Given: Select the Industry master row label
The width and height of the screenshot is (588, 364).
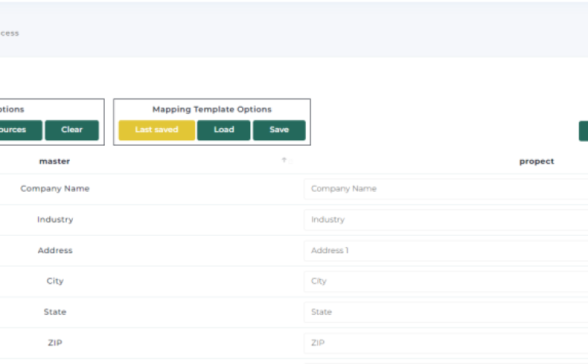Looking at the screenshot, I should [55, 220].
